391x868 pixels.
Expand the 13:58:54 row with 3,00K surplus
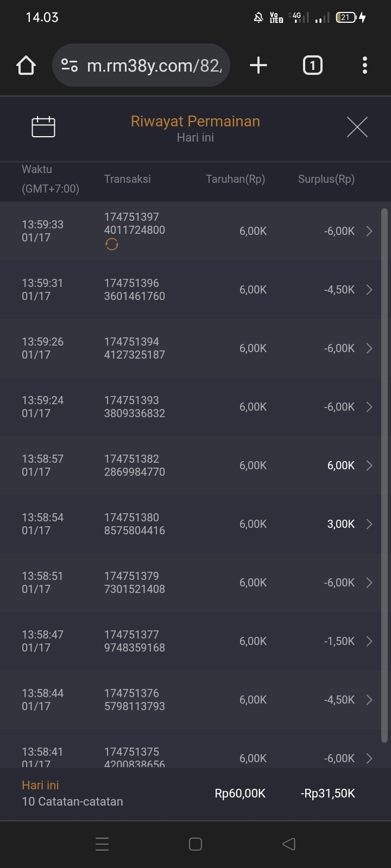[369, 524]
